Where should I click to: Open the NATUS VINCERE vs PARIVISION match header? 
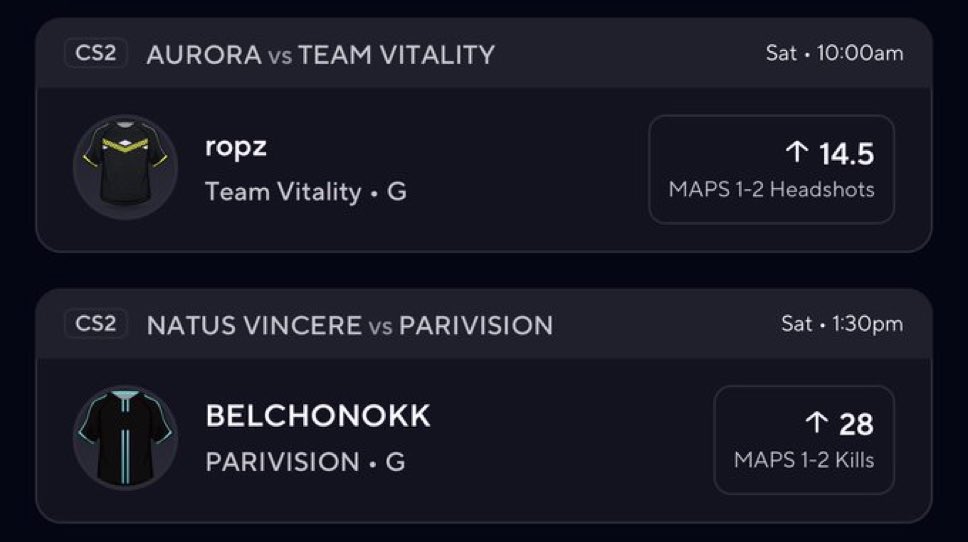(x=349, y=325)
